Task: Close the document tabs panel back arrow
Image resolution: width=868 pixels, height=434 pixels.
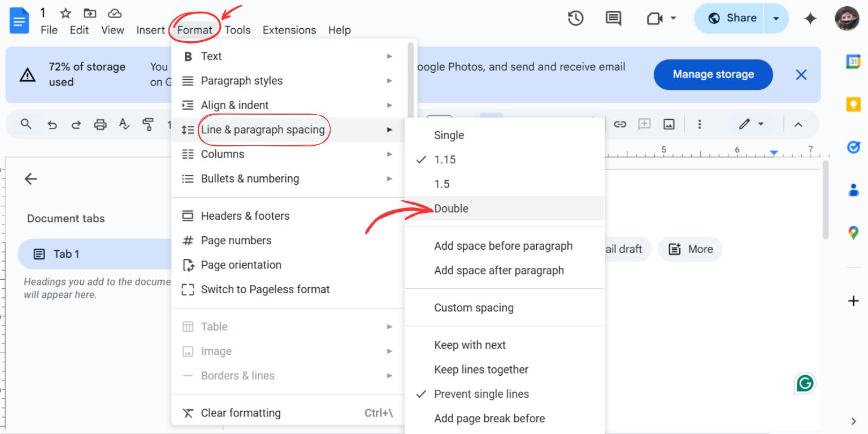Action: click(x=31, y=179)
